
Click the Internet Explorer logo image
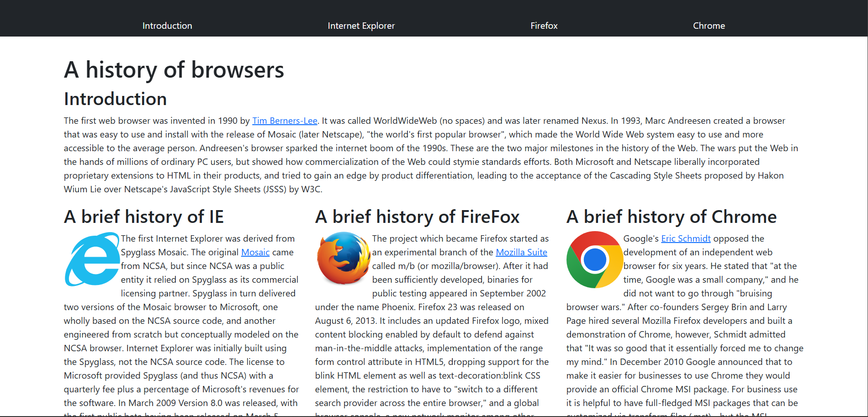[92, 259]
